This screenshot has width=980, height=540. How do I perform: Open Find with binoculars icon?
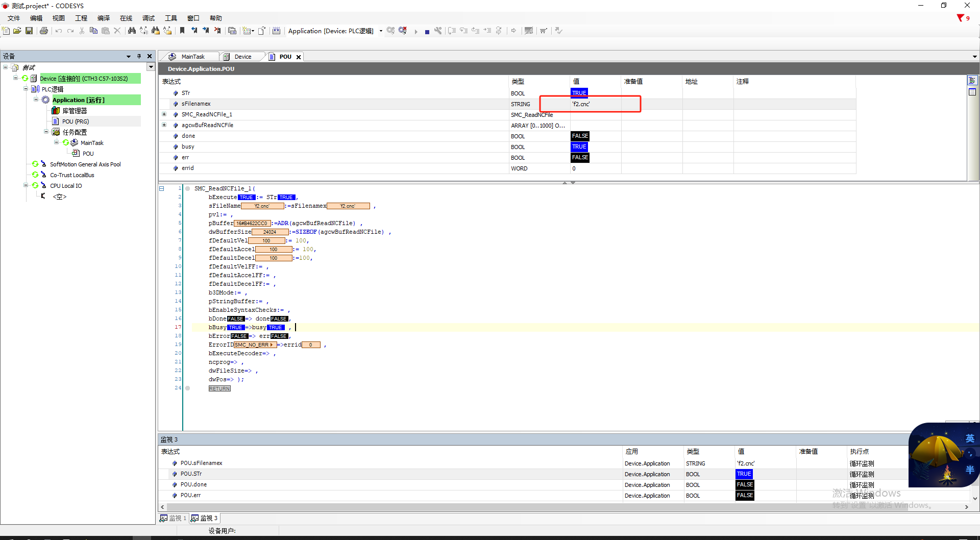coord(132,31)
